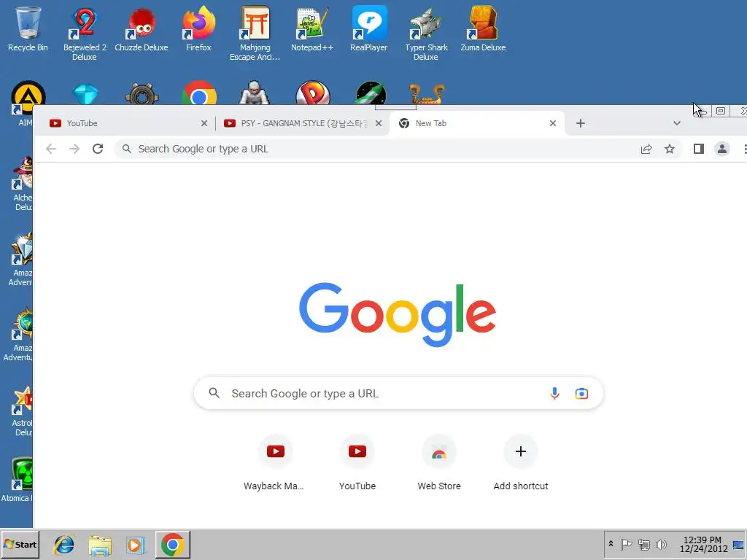The image size is (747, 560).
Task: Bookmark this tab with star icon
Action: pos(670,149)
